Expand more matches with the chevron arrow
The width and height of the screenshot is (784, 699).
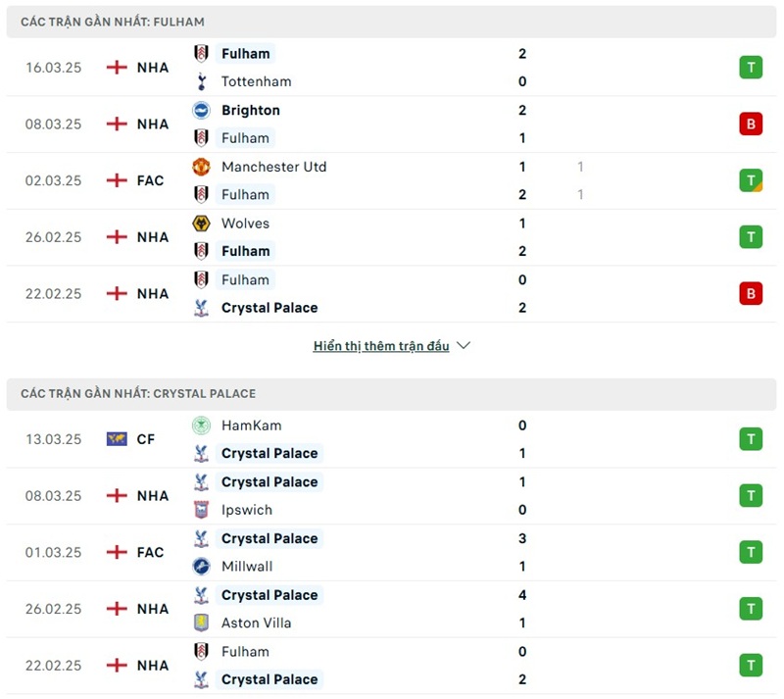464,346
